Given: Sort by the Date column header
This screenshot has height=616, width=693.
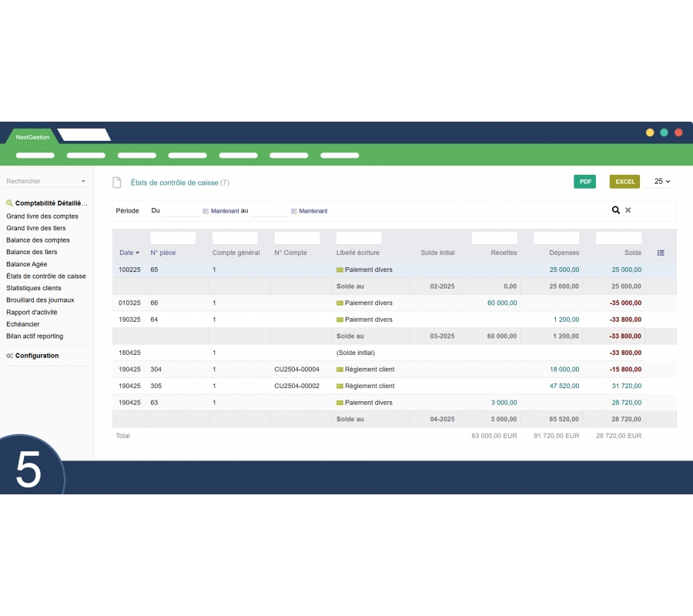Looking at the screenshot, I should point(129,253).
